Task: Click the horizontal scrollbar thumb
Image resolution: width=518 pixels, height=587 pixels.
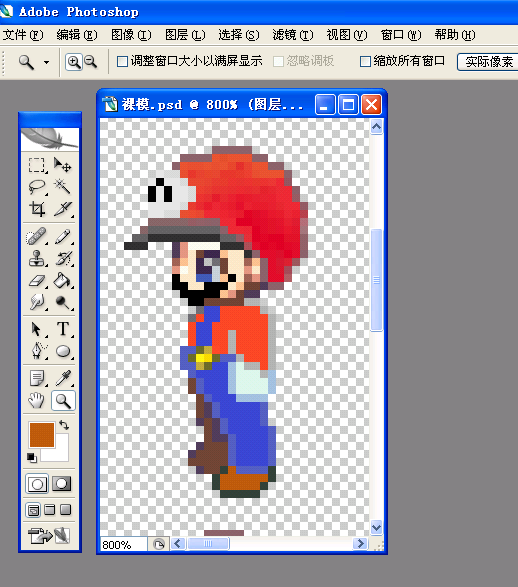Action: tap(208, 544)
